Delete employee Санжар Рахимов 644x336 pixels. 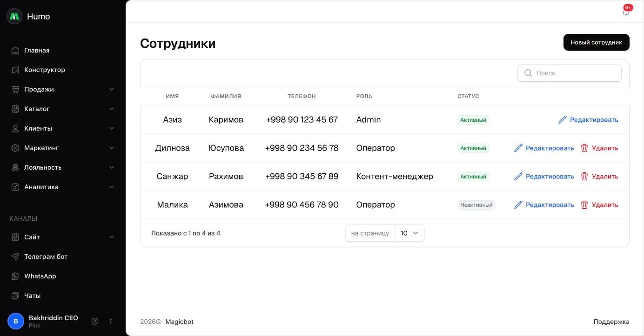coord(599,177)
